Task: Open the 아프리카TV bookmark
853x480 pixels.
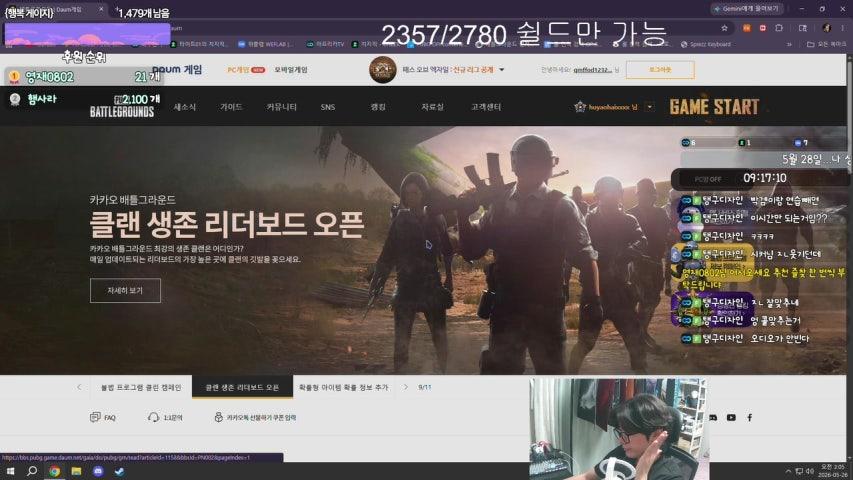Action: [x=325, y=44]
